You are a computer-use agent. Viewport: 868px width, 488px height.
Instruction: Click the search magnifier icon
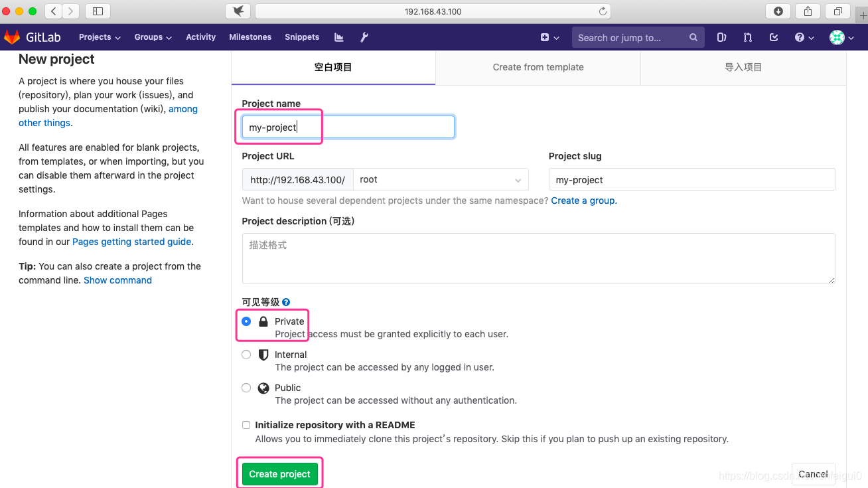(693, 37)
